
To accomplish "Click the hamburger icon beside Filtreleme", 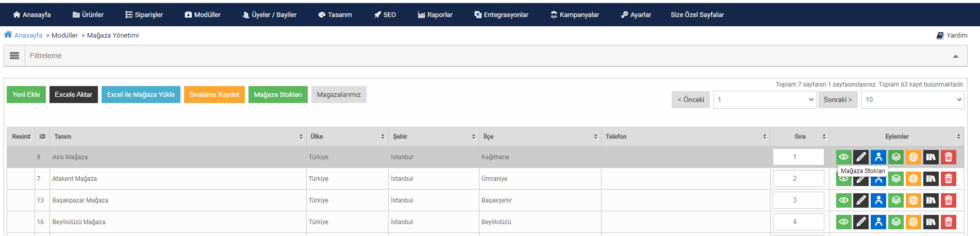I will pyautogui.click(x=14, y=56).
